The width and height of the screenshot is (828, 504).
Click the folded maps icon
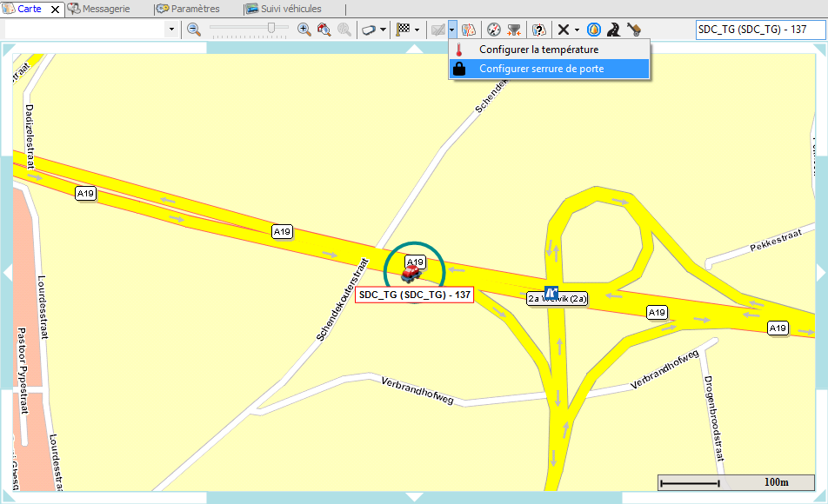[470, 29]
